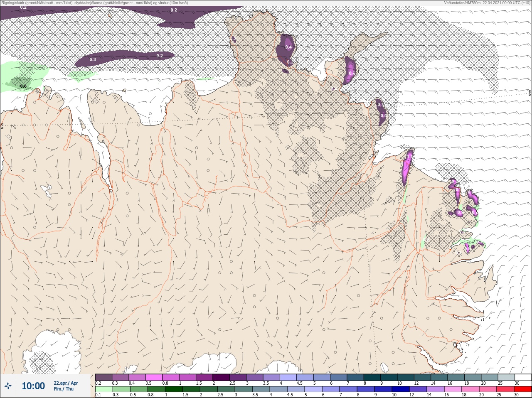Pick the dark mauve 0.2 legend swatch

click(x=103, y=377)
